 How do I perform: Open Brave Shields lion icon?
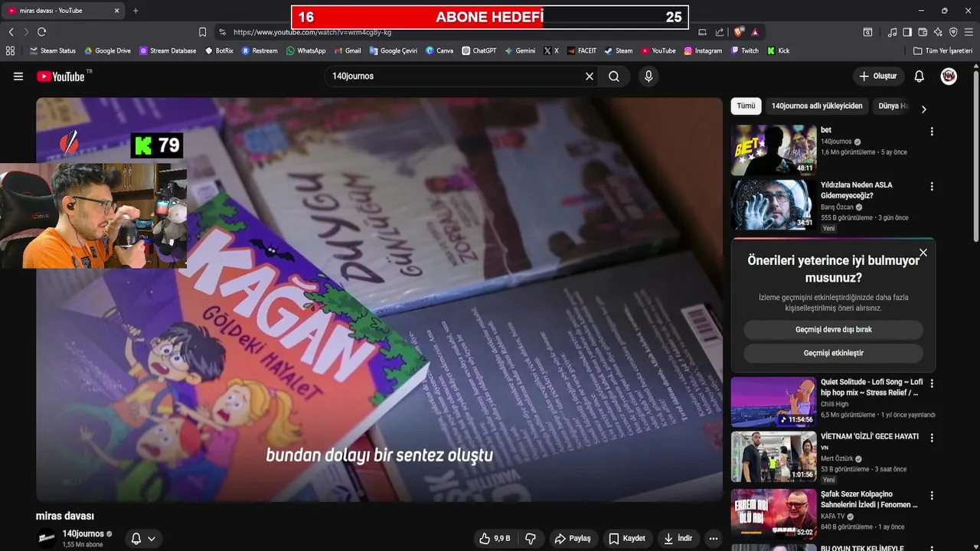pyautogui.click(x=739, y=32)
